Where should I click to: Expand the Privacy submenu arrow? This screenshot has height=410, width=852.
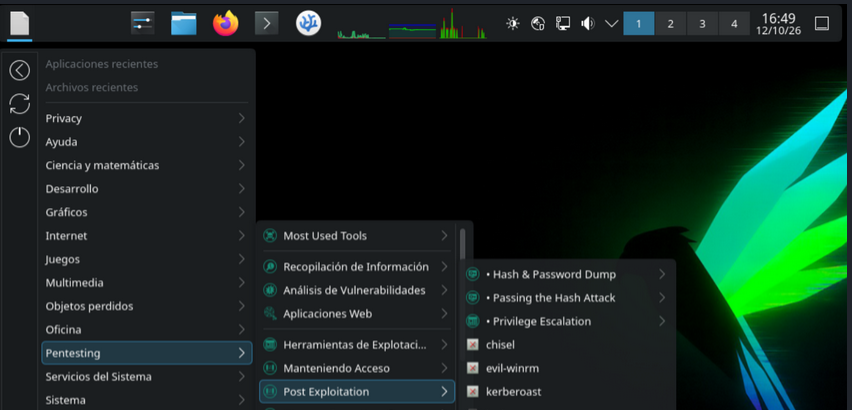[241, 118]
